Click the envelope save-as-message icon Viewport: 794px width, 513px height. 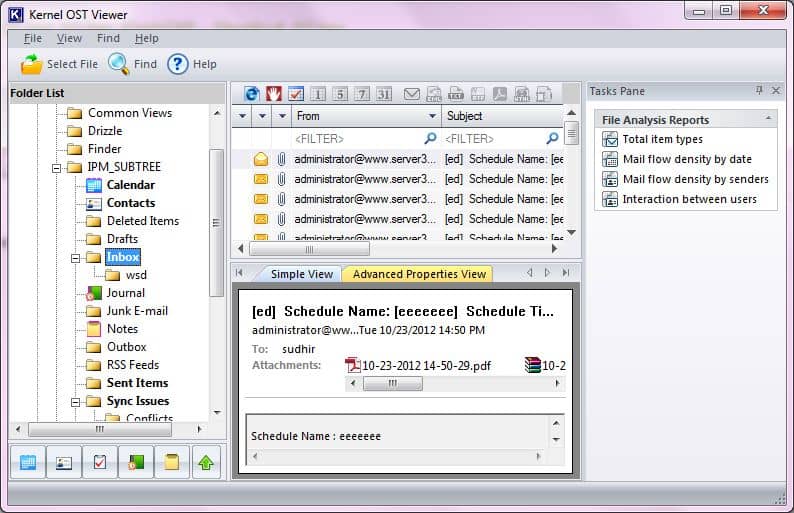(x=412, y=94)
